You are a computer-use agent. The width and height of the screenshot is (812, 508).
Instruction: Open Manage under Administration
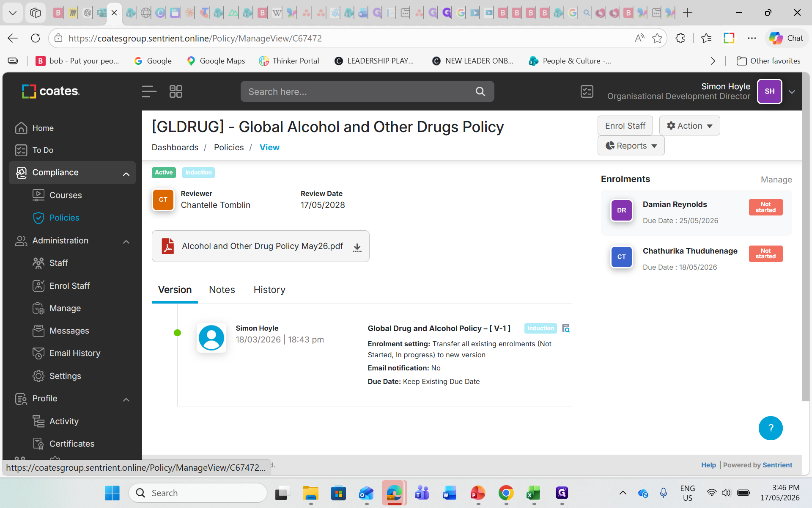(x=65, y=308)
